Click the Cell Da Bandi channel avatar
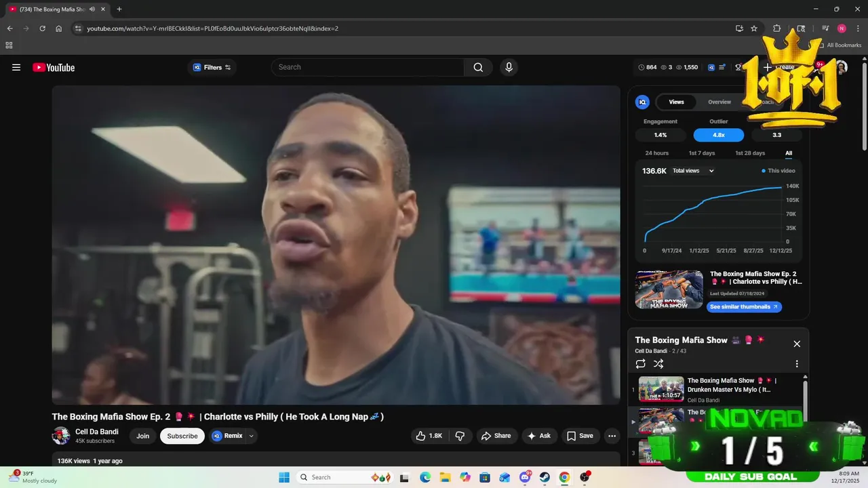868x488 pixels. [x=61, y=436]
